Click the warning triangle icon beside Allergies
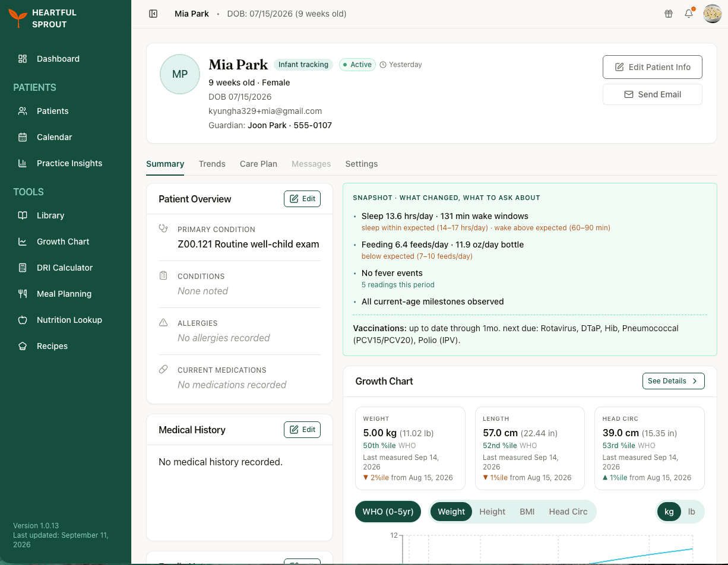Viewport: 728px width, 565px height. click(163, 323)
